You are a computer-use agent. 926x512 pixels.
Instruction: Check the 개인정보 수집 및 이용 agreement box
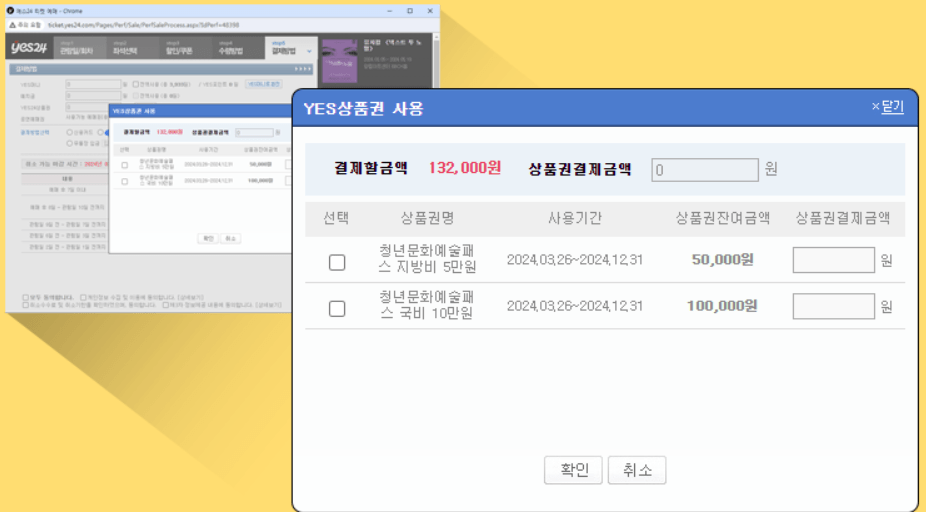click(83, 297)
